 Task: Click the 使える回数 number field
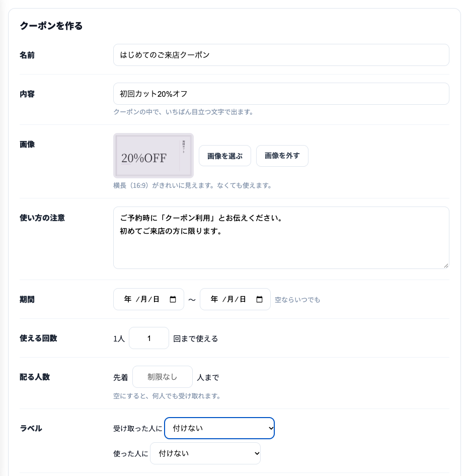(x=149, y=338)
